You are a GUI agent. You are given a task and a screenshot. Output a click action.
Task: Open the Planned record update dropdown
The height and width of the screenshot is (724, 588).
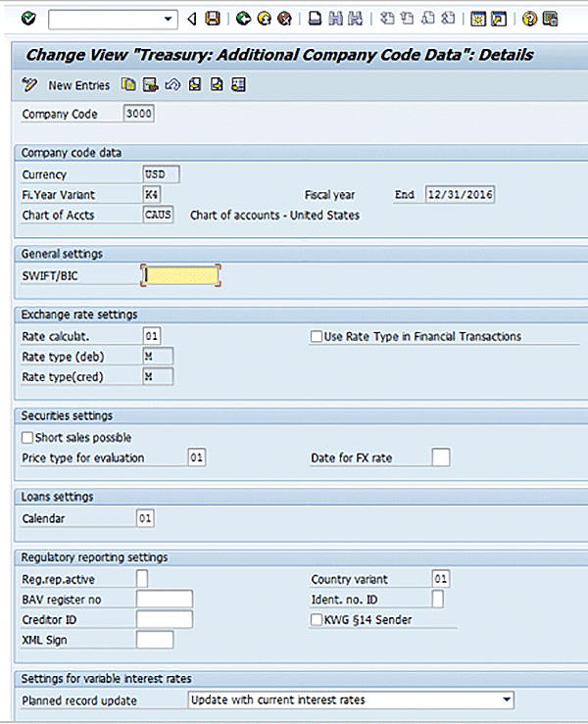506,700
